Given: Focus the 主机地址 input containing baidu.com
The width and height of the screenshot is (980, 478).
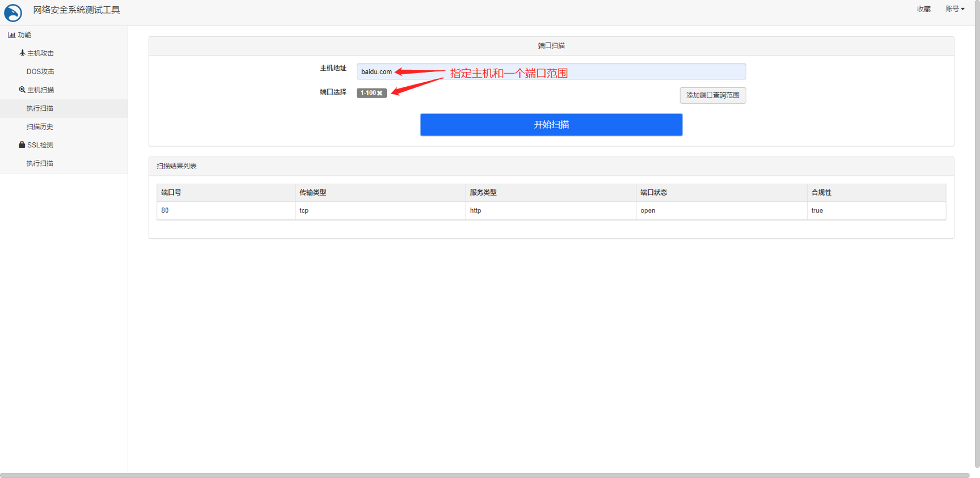Looking at the screenshot, I should 551,72.
